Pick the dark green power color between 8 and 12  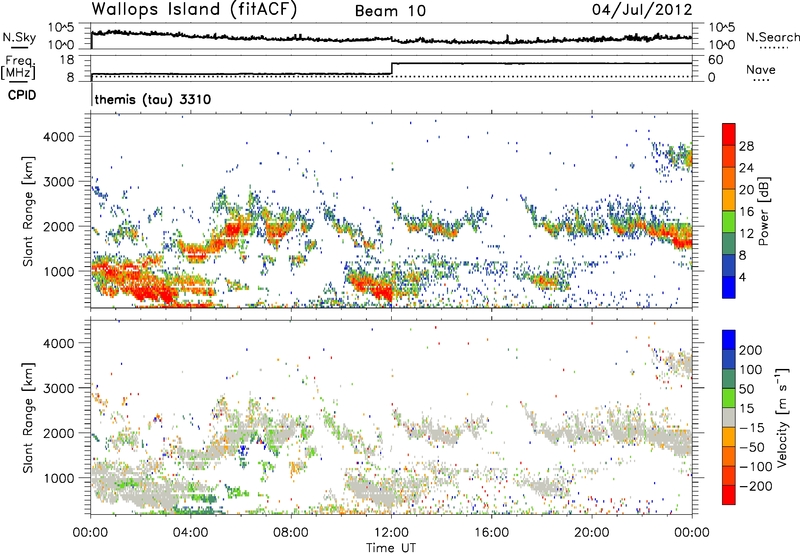point(729,243)
